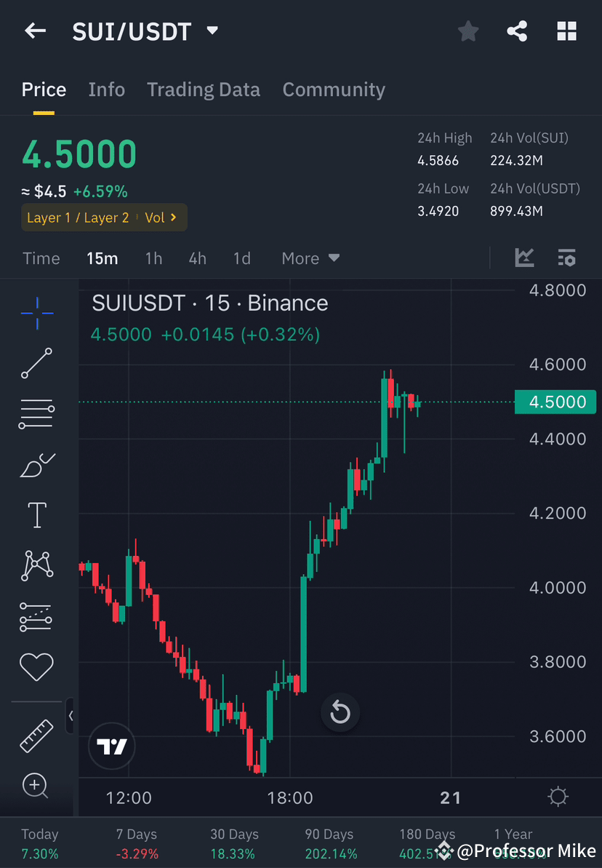Switch to the Trading Data tab
Viewport: 602px width, 868px height.
click(x=204, y=89)
